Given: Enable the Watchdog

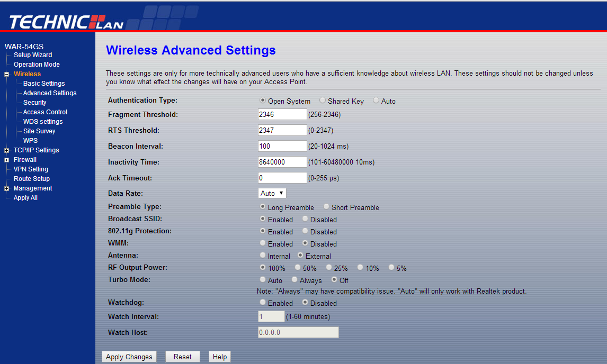Looking at the screenshot, I should pyautogui.click(x=263, y=302).
